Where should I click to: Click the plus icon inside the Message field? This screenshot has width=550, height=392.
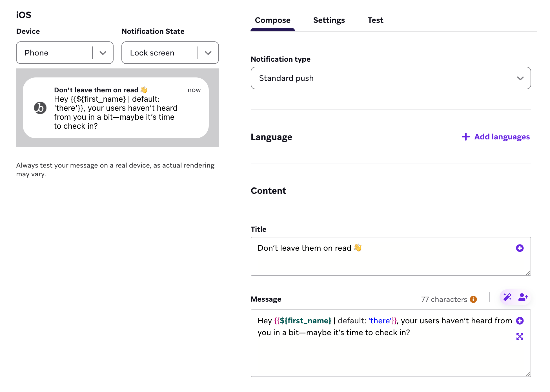click(x=520, y=321)
